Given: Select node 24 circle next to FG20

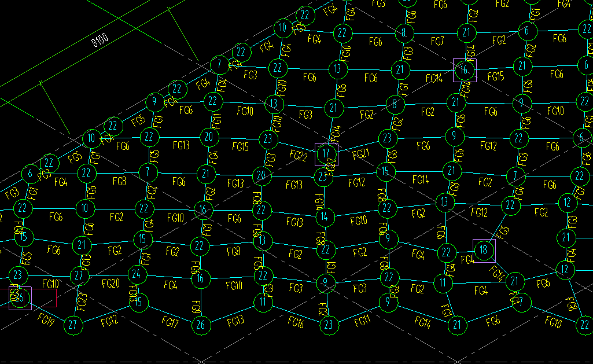Looking at the screenshot, I should pos(137,274).
